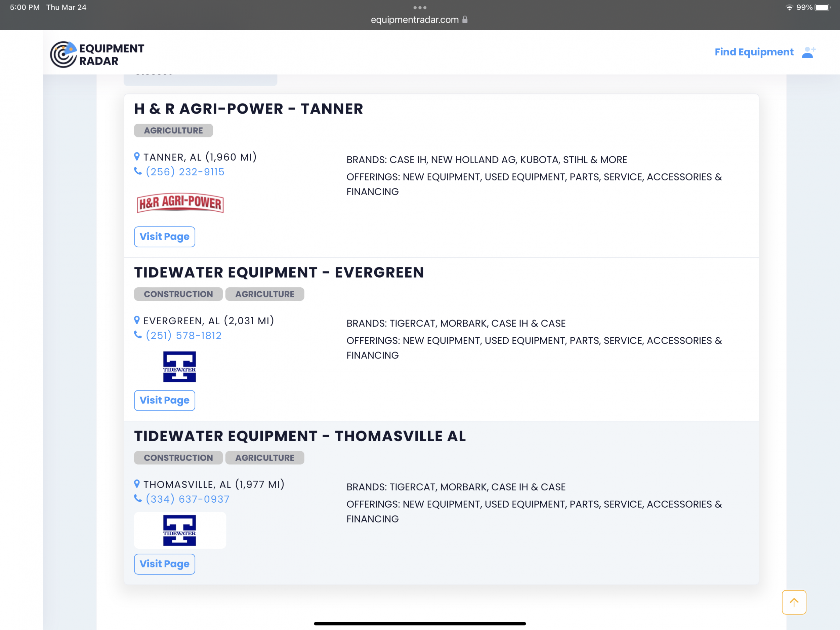Click the H&R Agri-Power logo image
The image size is (840, 630).
(x=180, y=203)
